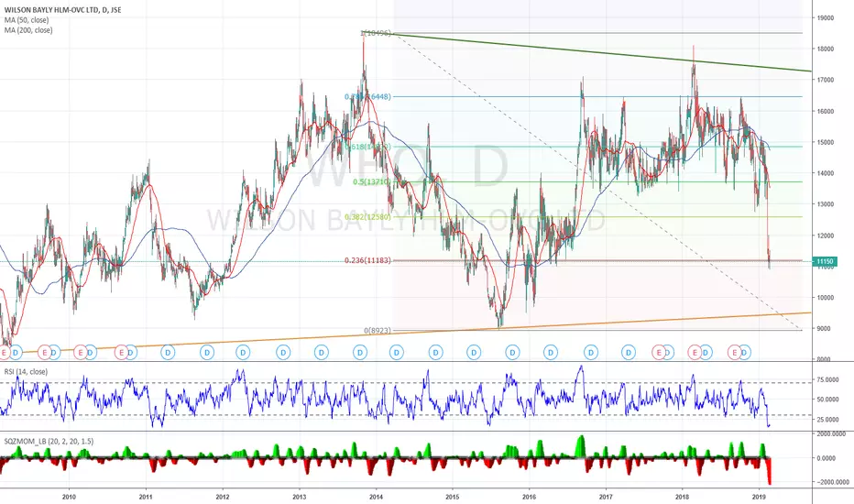Viewport: 854px width, 504px height.
Task: Select the SQZMOM_LB indicator legend
Action: pos(49,441)
